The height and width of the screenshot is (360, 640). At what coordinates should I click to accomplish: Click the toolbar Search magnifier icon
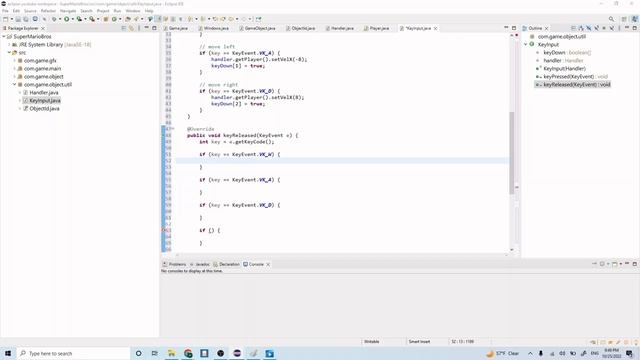coord(611,19)
